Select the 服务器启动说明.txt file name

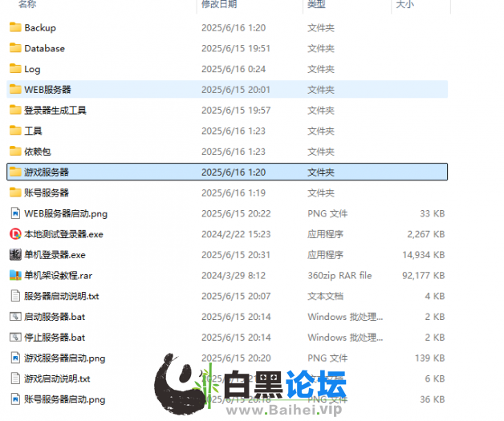click(x=62, y=296)
